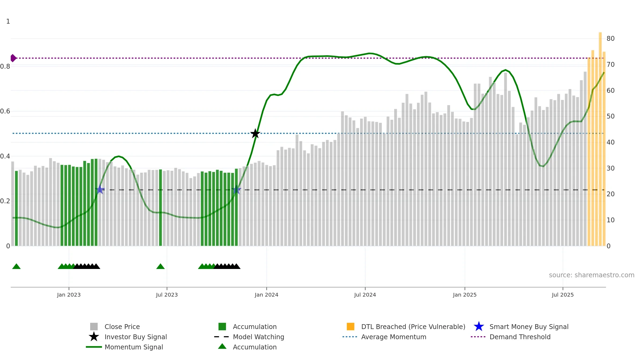Toggle DTL Breached (Price Vulnerable) legend label
Screen dimensions: 644x362
(x=413, y=327)
